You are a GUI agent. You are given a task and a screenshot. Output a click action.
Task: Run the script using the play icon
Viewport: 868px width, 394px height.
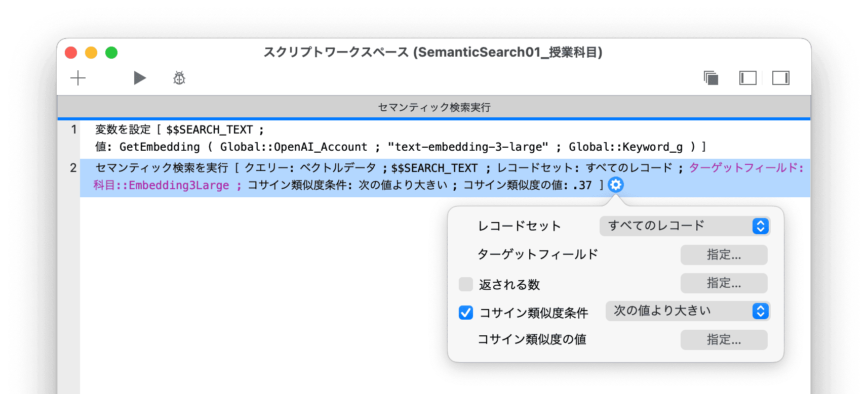point(140,78)
